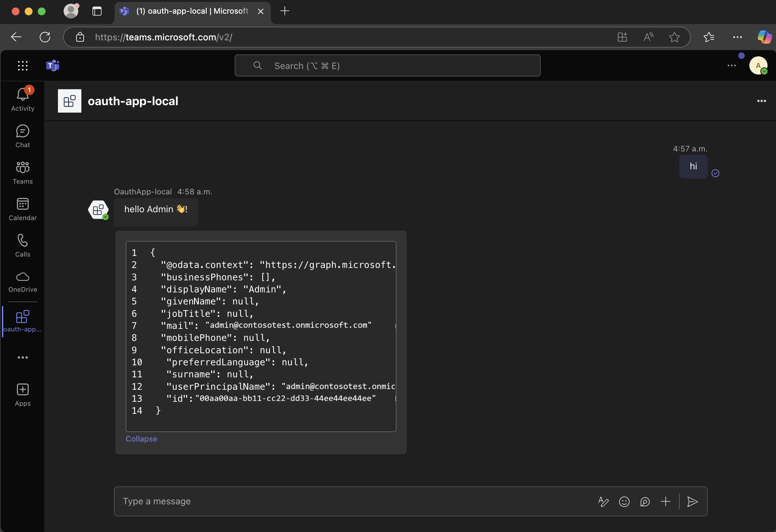Open the Apps store in sidebar
This screenshot has width=776, height=532.
tap(22, 394)
